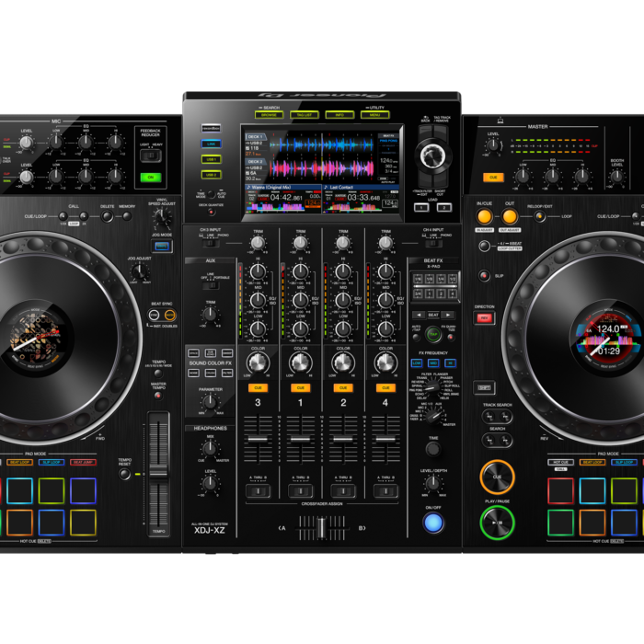The height and width of the screenshot is (644, 644).
Task: Adjust the LEVEL/DEPTH knob
Action: pyautogui.click(x=433, y=483)
